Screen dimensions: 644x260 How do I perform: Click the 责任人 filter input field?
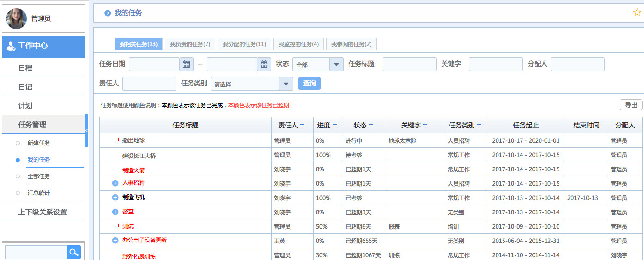tap(149, 84)
